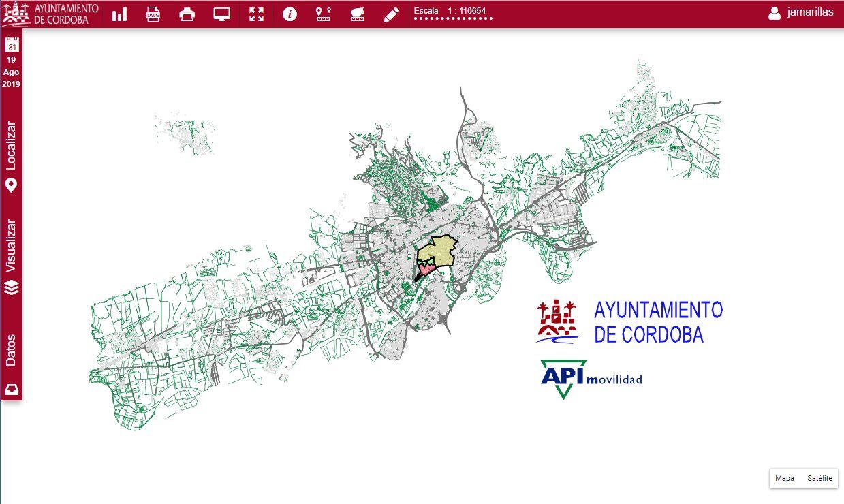The width and height of the screenshot is (844, 504).
Task: Switch to Mapa base view
Action: tap(785, 478)
